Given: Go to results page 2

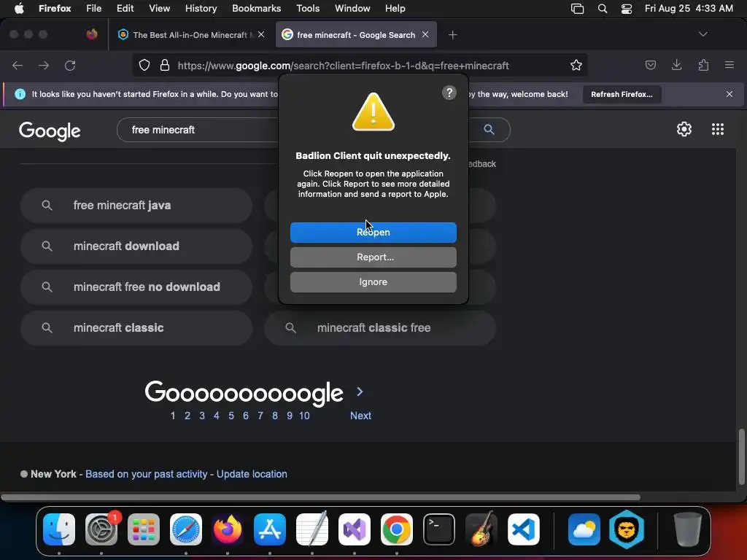Looking at the screenshot, I should (x=187, y=416).
